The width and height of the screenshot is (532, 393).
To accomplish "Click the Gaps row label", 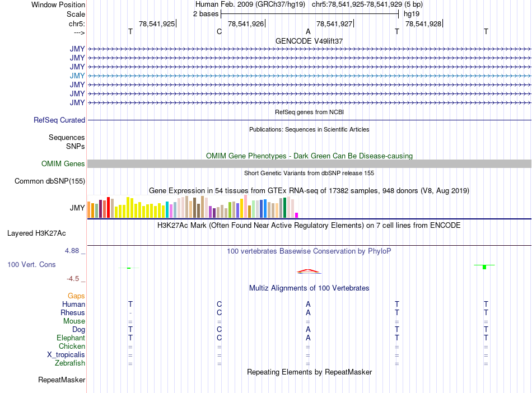I will click(x=76, y=296).
